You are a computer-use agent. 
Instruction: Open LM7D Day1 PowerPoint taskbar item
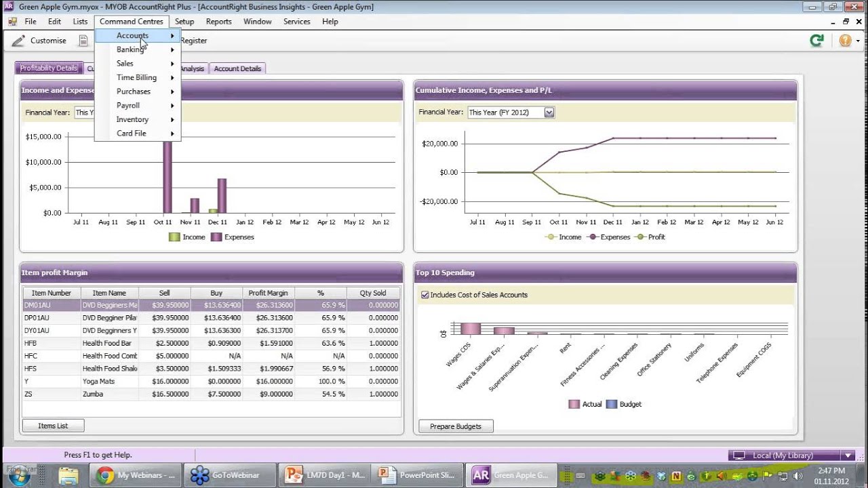[325, 475]
